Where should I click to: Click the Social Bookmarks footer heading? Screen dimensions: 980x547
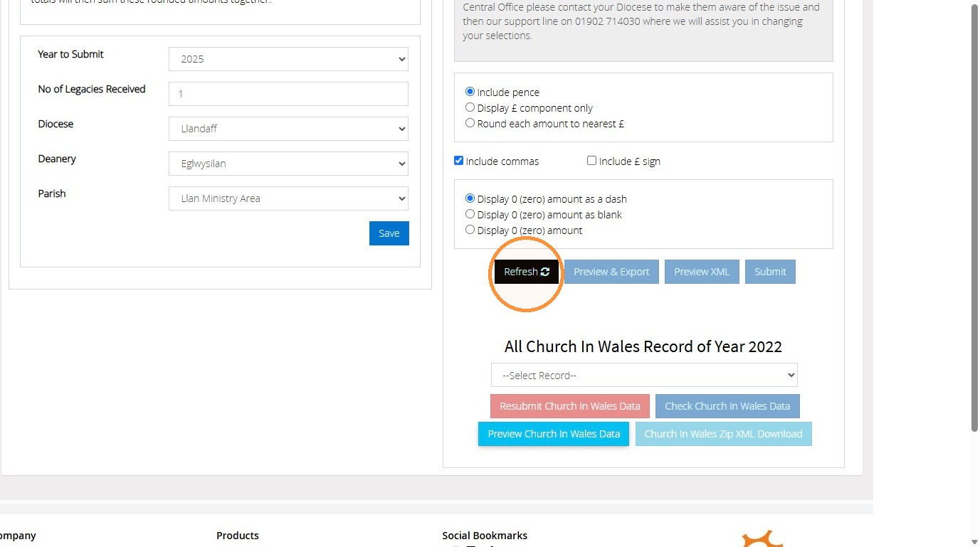click(x=485, y=536)
